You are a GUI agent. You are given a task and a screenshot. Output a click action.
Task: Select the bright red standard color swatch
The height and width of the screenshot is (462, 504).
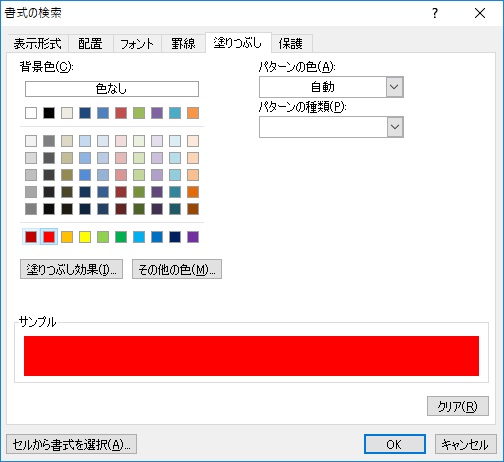[x=49, y=237]
